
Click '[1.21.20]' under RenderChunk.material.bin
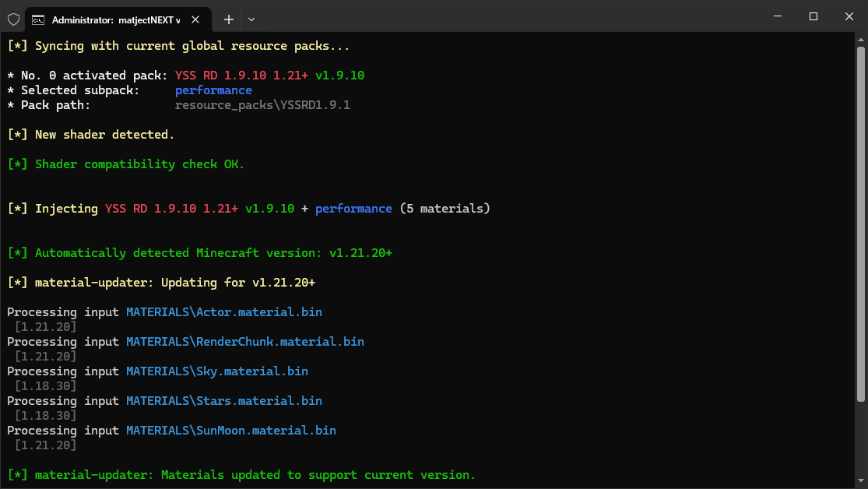click(x=45, y=357)
